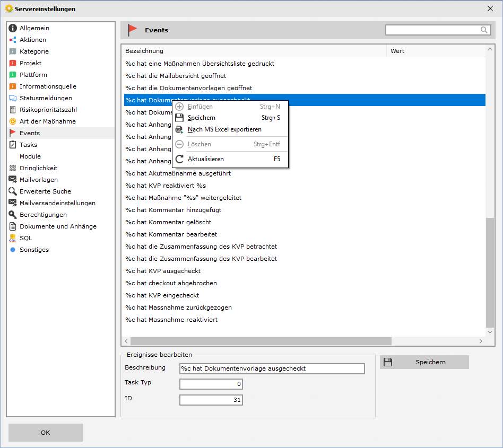Select row "%c hat die Mailübersicht geöffnet"
The height and width of the screenshot is (448, 503).
tap(305, 76)
